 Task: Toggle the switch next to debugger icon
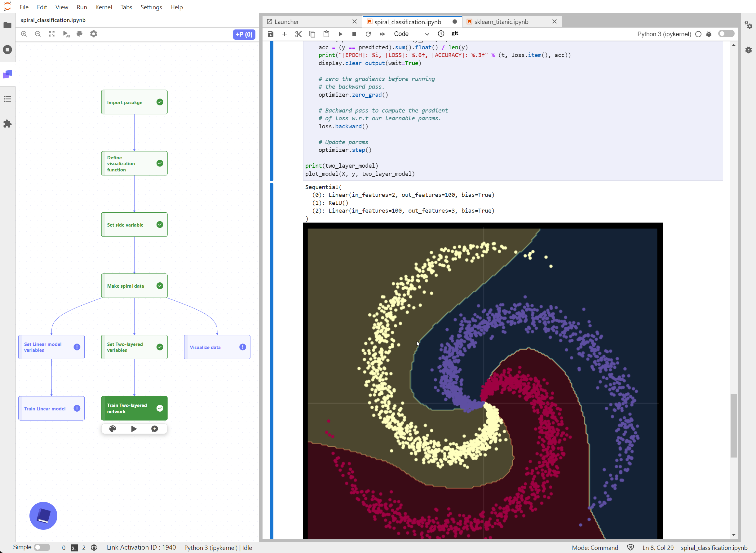pos(726,34)
